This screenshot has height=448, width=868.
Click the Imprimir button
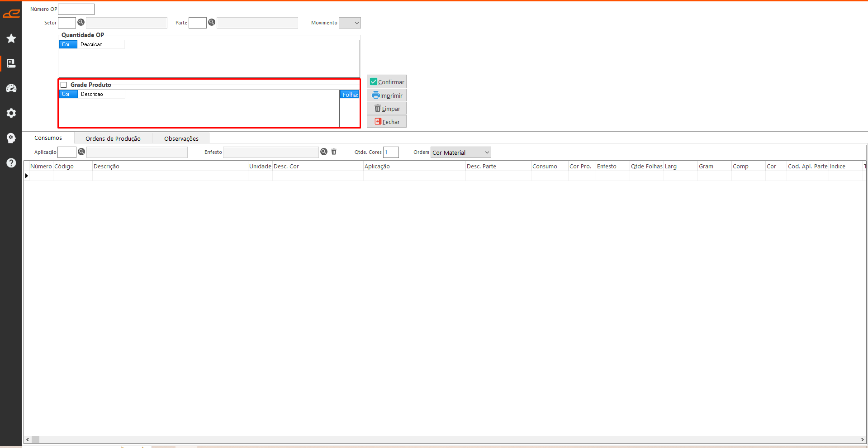coord(387,95)
